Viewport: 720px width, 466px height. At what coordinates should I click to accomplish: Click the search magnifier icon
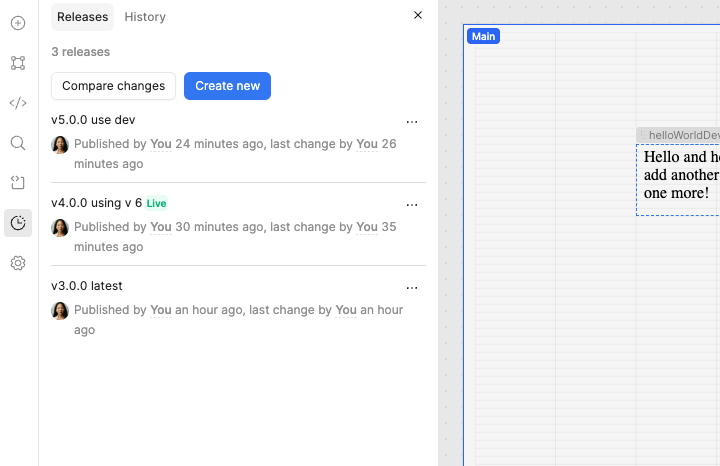coord(18,143)
